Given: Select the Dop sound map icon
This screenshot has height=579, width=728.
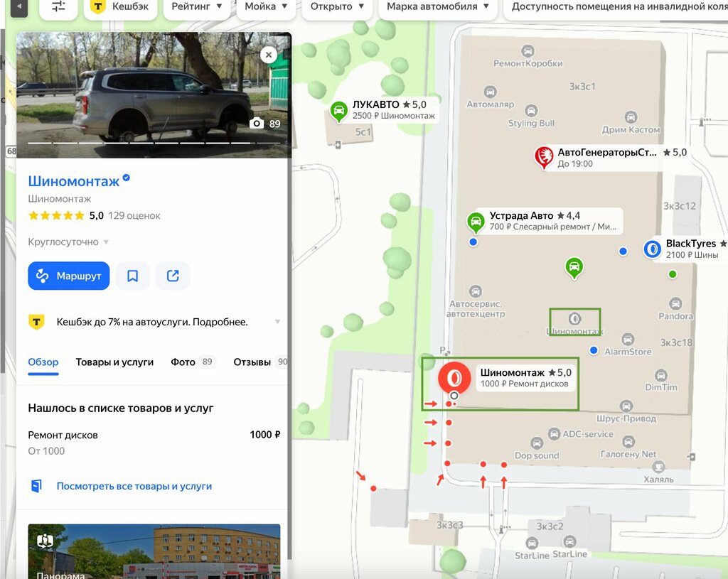Looking at the screenshot, I should tap(537, 443).
